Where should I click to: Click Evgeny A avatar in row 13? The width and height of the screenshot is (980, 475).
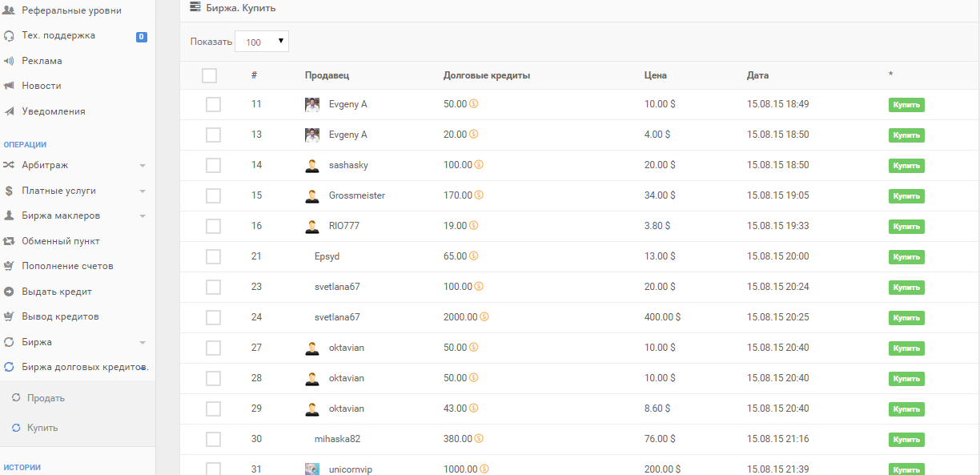312,135
